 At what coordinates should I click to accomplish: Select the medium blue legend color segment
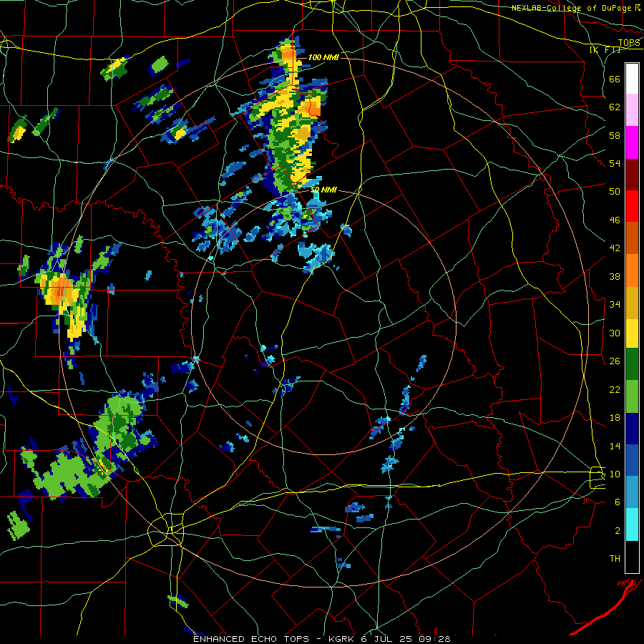[x=632, y=460]
